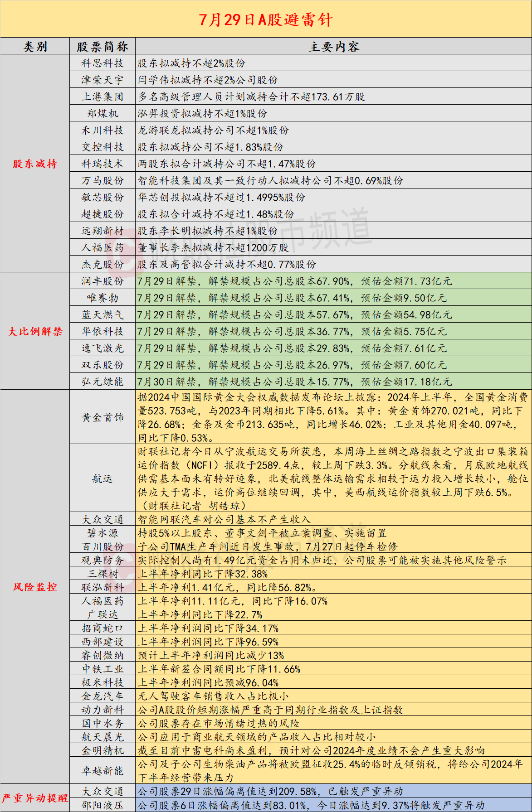Select stock name 邵阳液压

point(102,805)
